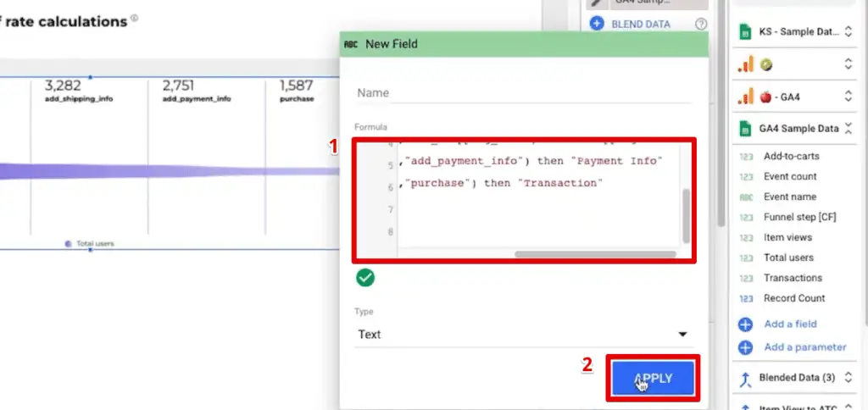Click the 123 type icon beside Record Count

(746, 298)
